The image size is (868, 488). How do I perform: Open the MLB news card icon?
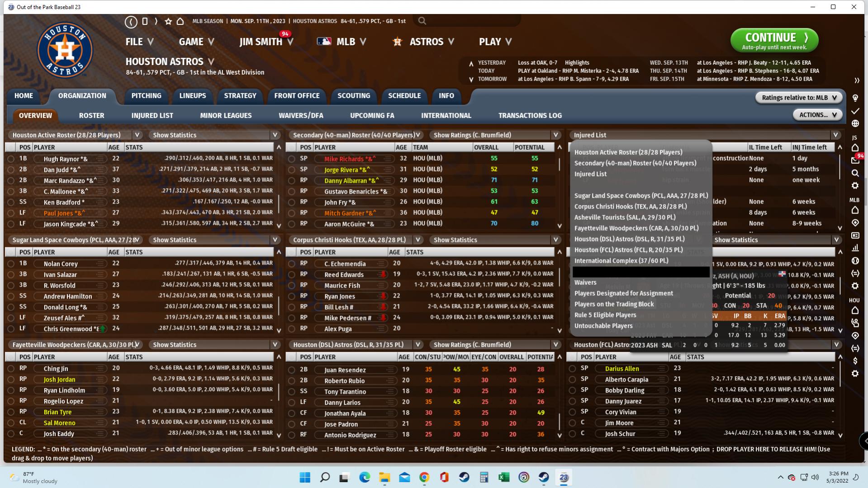(855, 235)
